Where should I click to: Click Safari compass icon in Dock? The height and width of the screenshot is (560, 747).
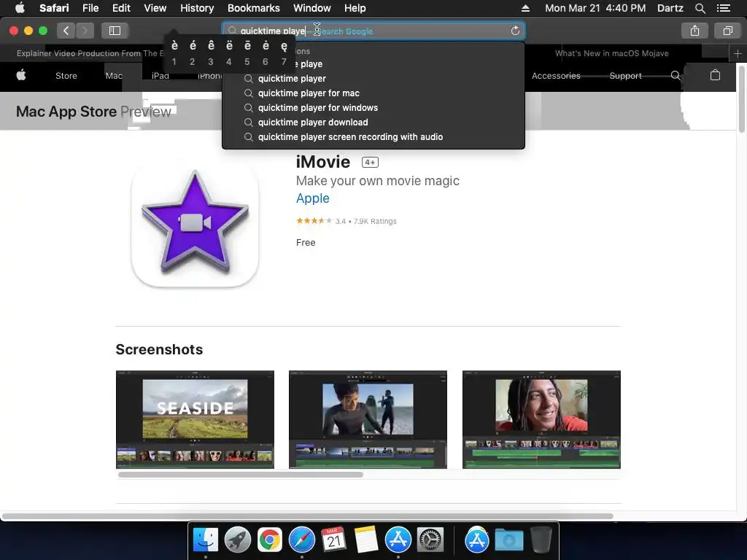[x=301, y=540]
